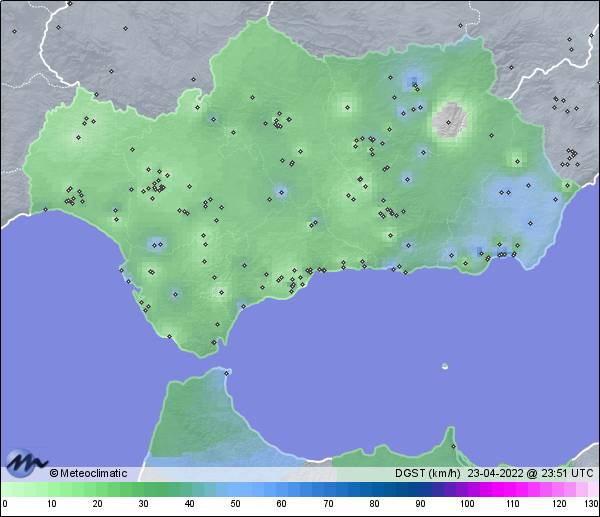
Task: Click scale label 80
Action: pyautogui.click(x=374, y=504)
